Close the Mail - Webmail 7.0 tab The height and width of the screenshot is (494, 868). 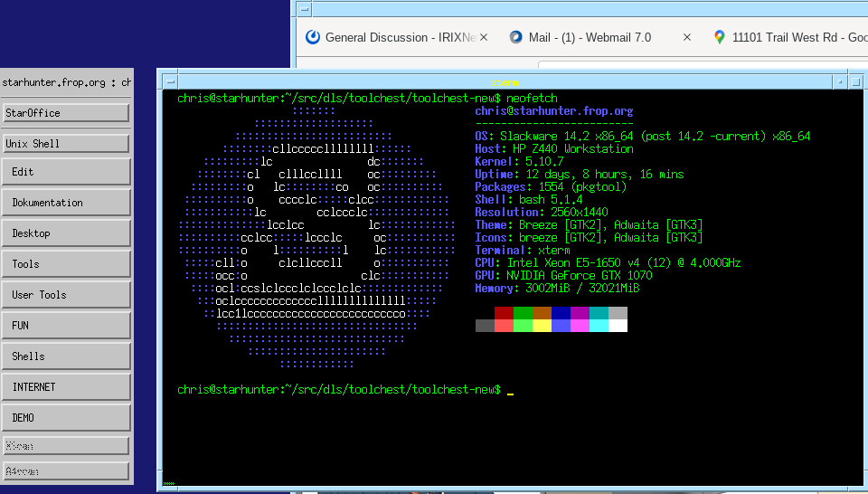687,37
